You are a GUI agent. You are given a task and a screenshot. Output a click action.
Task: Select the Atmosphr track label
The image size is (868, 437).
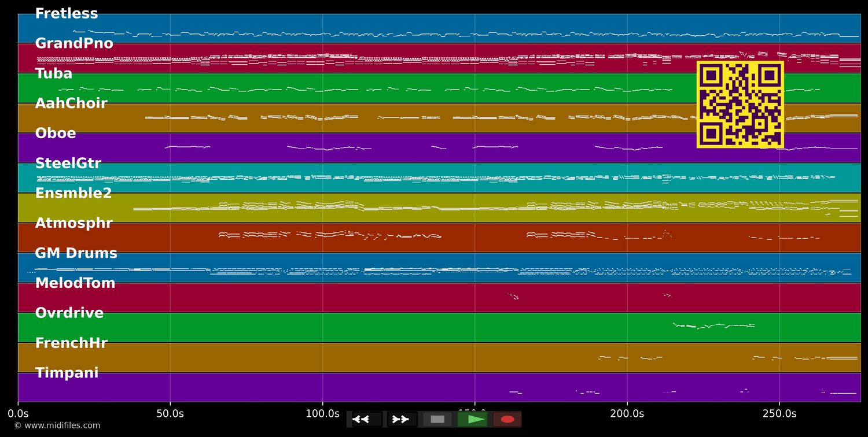73,224
